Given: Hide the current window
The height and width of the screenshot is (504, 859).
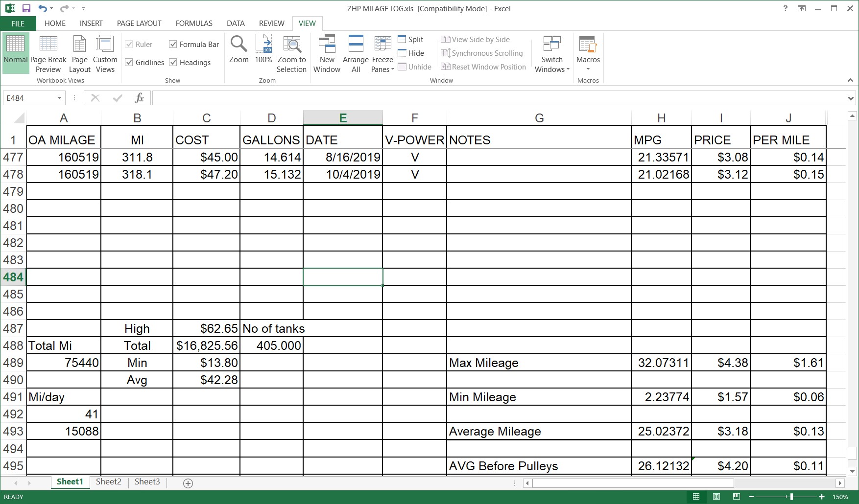Looking at the screenshot, I should click(x=411, y=53).
